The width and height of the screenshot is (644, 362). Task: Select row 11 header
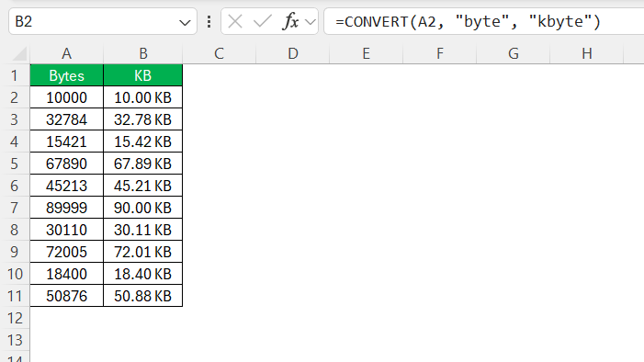point(15,296)
